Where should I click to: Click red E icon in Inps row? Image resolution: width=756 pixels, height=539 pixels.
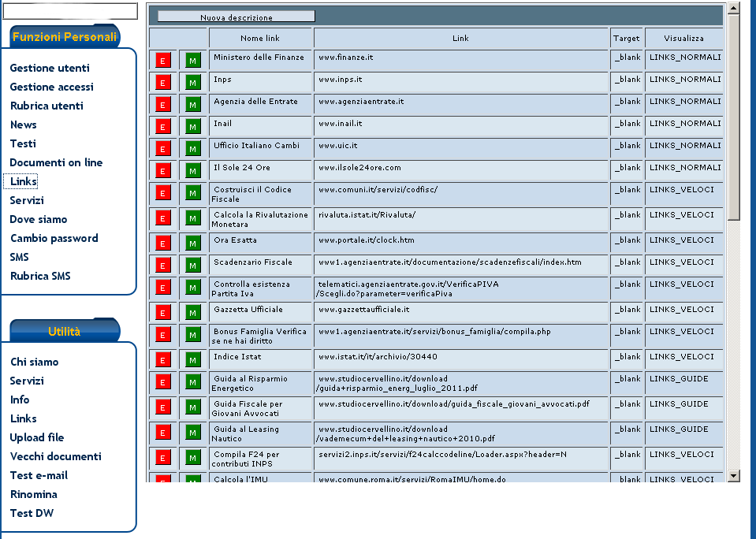pyautogui.click(x=163, y=83)
